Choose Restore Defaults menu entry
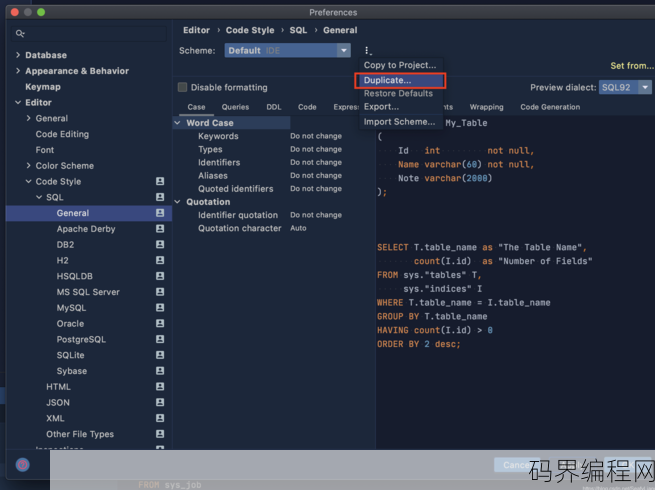This screenshot has width=655, height=490. (x=400, y=94)
